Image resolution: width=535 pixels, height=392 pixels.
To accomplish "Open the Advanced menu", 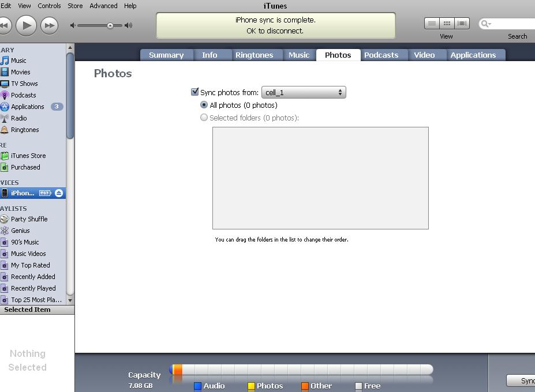I will pyautogui.click(x=103, y=6).
